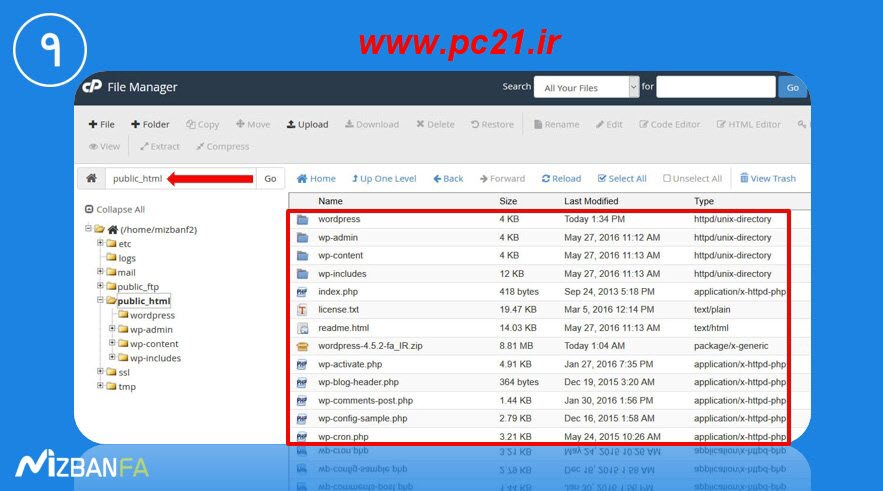This screenshot has height=491, width=883.
Task: Open View Trash
Action: 768,178
